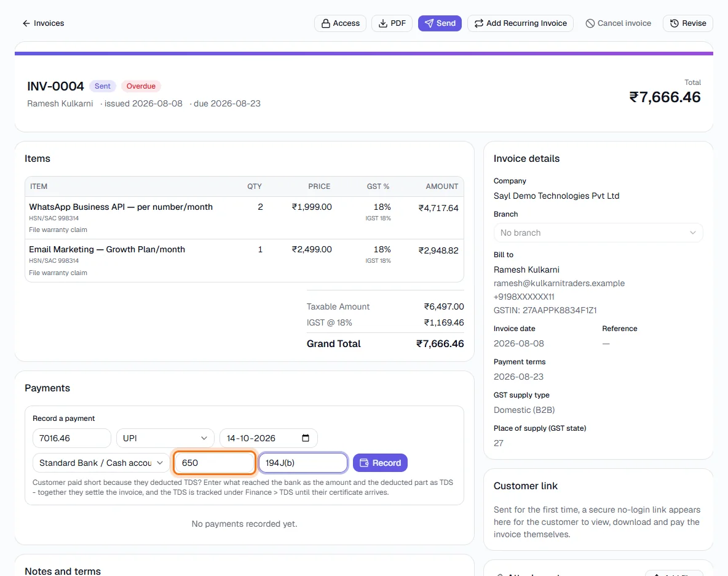Click the INV-0004 invoice number heading
Screen dimensions: 728x576
pyautogui.click(x=56, y=86)
